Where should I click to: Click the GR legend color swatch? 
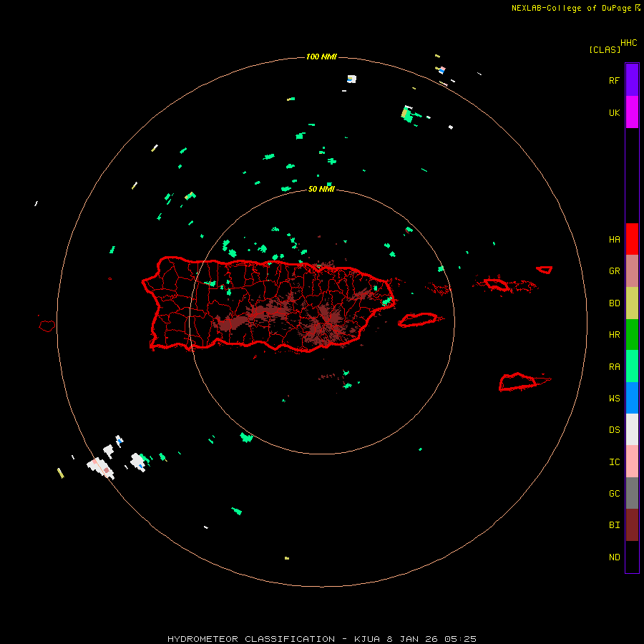pos(632,271)
